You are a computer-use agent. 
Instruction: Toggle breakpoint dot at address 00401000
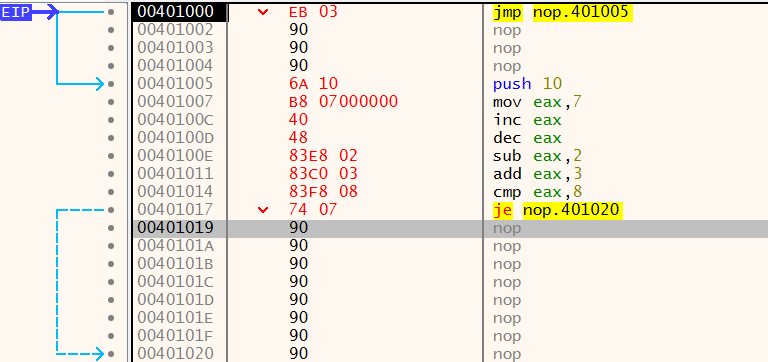[x=111, y=12]
